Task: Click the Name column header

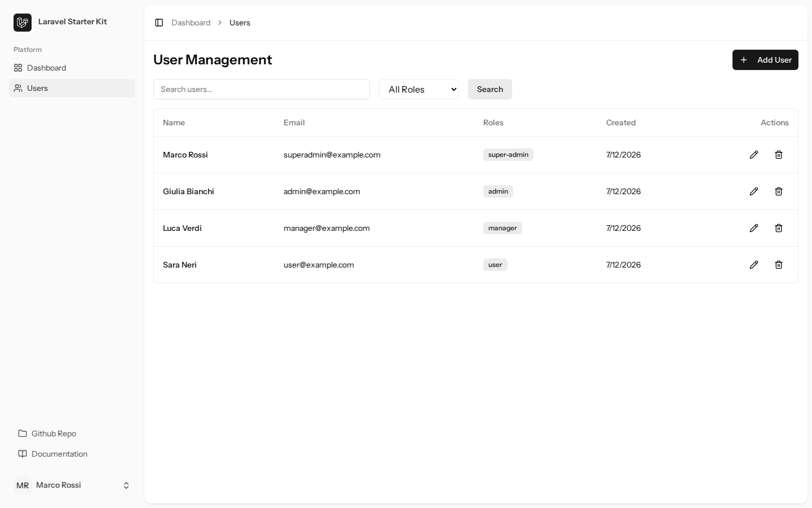Action: point(174,122)
